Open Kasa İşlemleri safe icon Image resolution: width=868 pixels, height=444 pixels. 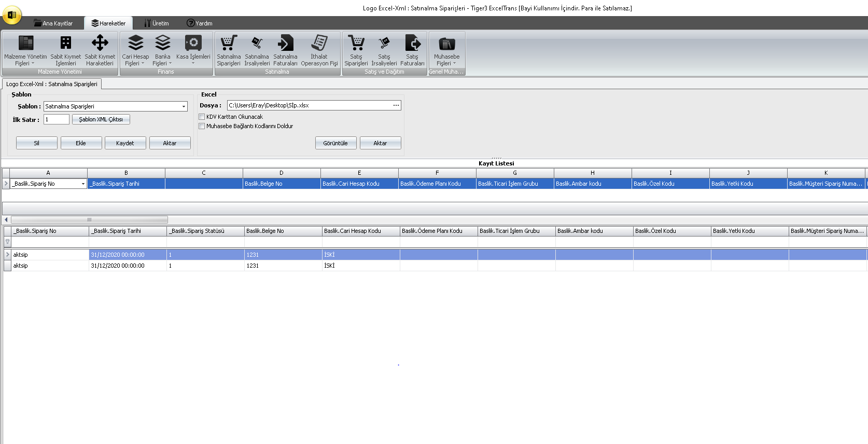(x=193, y=43)
